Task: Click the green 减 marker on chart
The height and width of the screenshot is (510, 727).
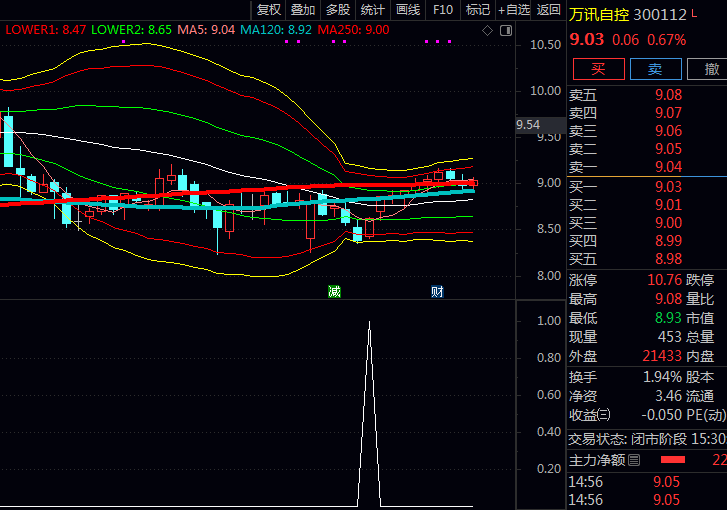Action: click(x=334, y=292)
